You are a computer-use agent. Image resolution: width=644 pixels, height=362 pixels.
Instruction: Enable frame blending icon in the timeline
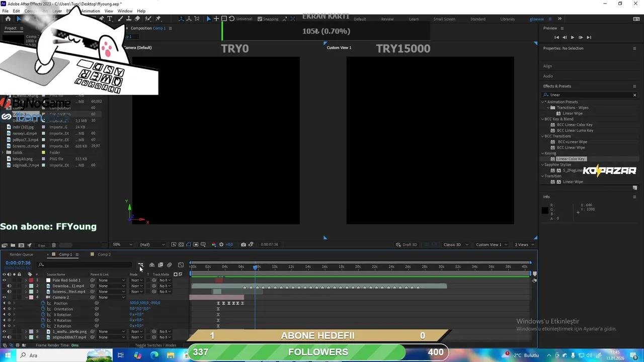[160, 265]
